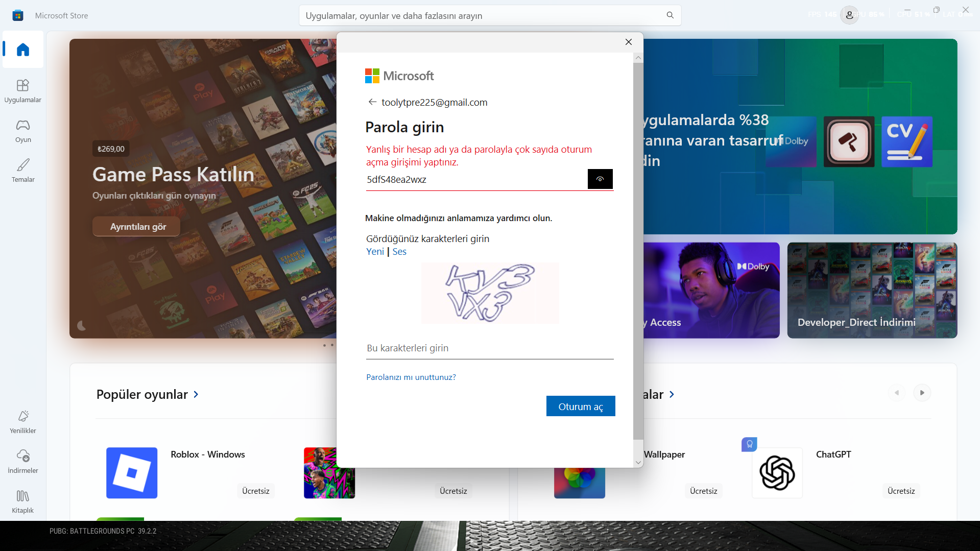Click Ücretsiz button for ChatGPT
The width and height of the screenshot is (980, 551).
tap(901, 491)
